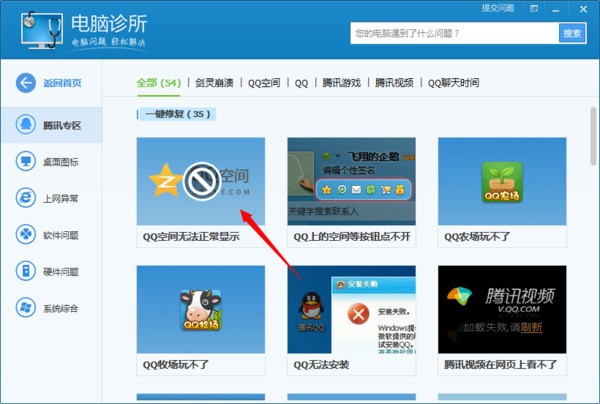The height and width of the screenshot is (404, 600).
Task: Select the 硬件问题 computer tower icon
Action: [x=26, y=271]
